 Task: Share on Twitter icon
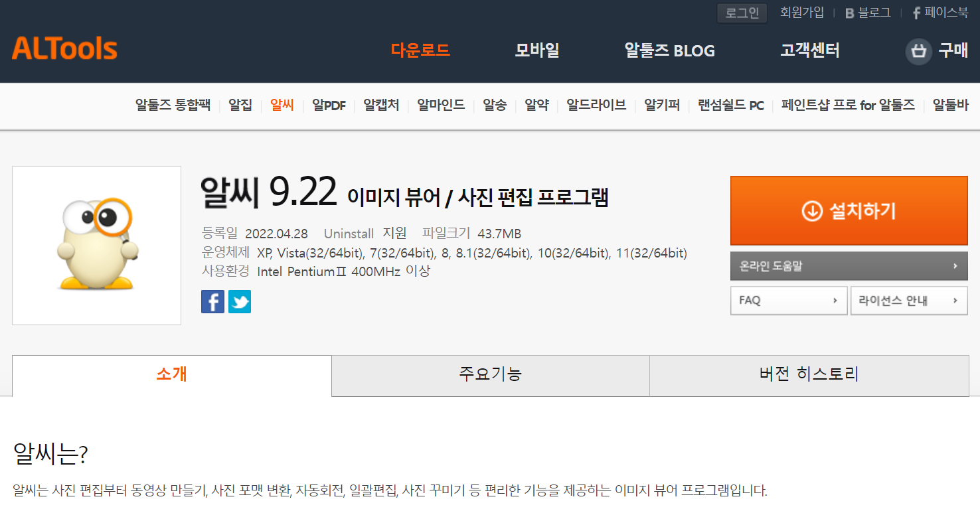point(240,301)
